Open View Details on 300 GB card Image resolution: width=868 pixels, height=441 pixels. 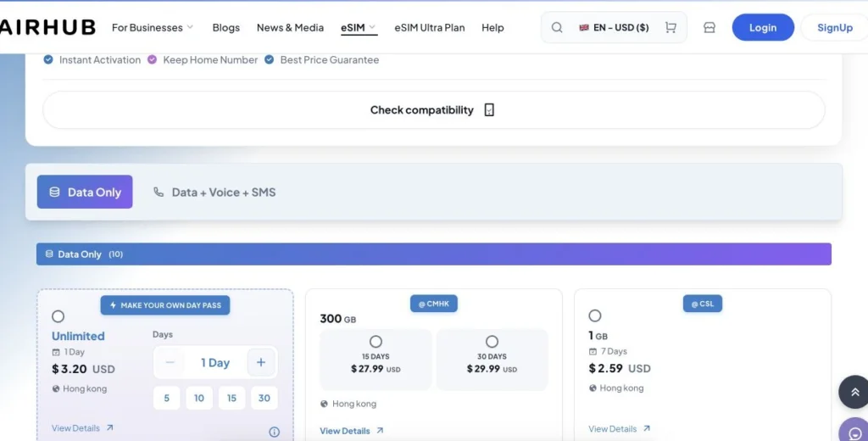click(x=352, y=431)
